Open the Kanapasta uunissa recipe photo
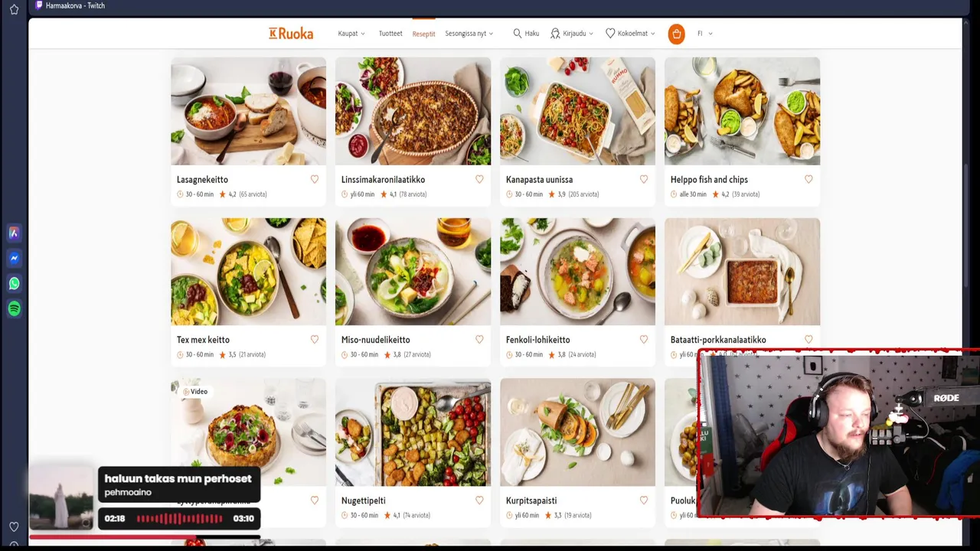The height and width of the screenshot is (551, 980). [577, 111]
